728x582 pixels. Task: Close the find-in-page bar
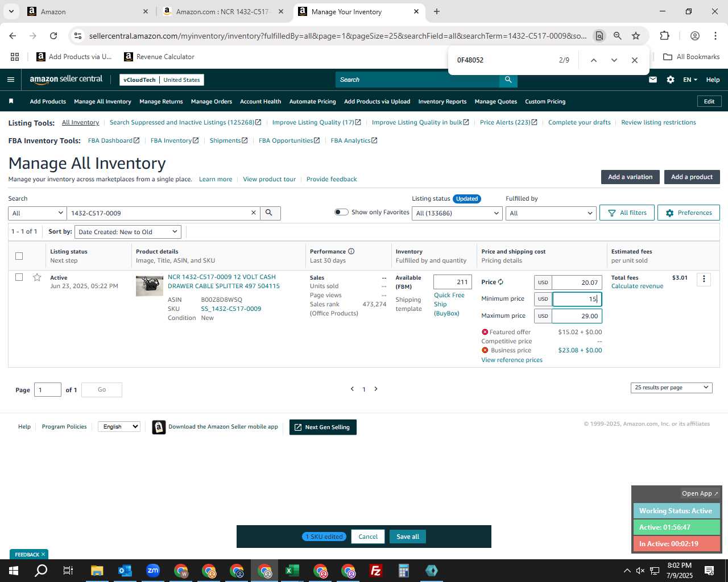tap(635, 60)
